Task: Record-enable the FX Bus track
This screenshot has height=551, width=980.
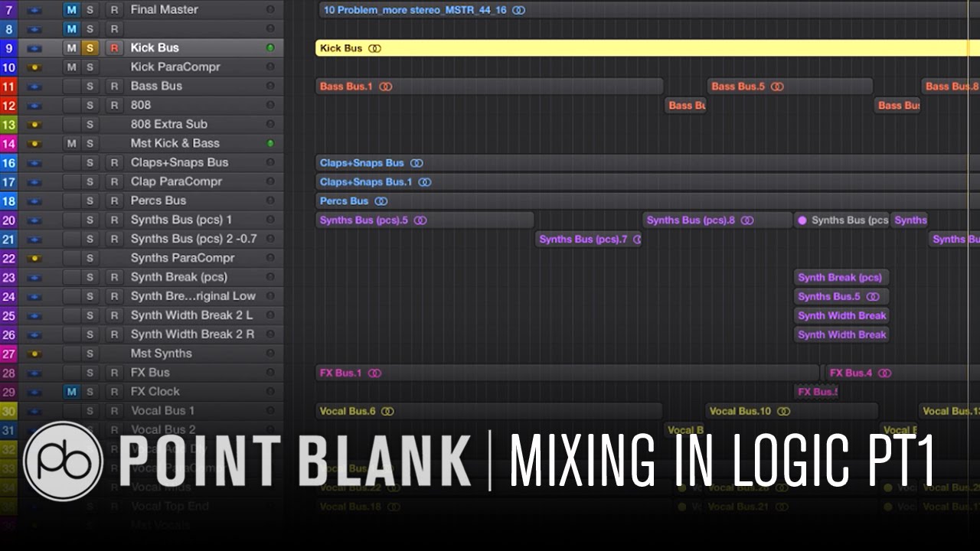Action: click(114, 373)
